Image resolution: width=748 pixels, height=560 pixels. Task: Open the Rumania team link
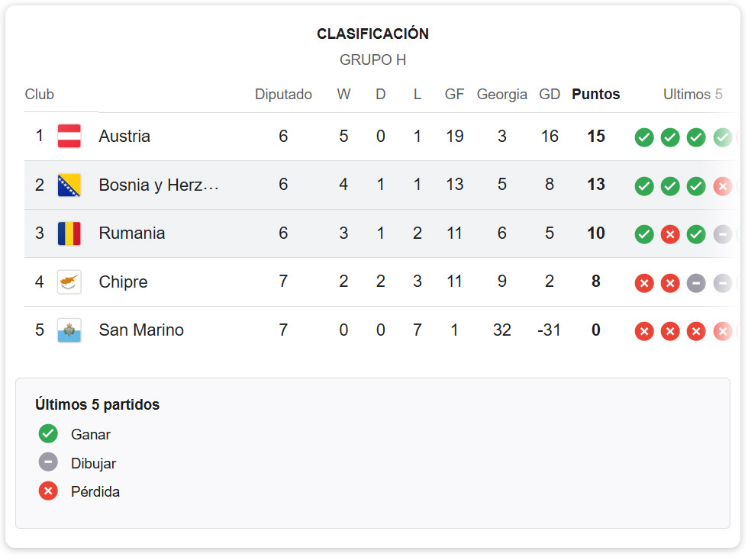131,233
